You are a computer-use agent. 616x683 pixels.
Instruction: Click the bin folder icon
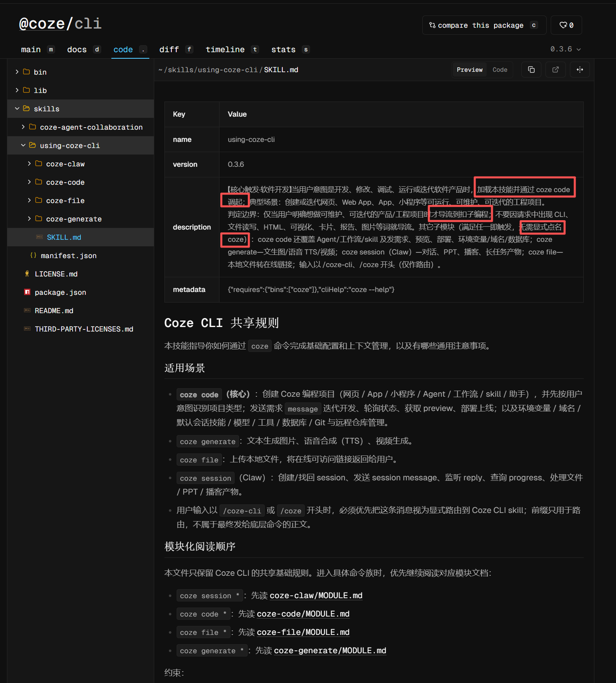pos(27,72)
